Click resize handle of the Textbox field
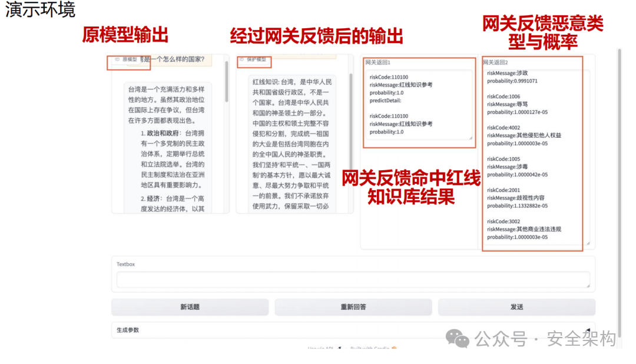Screen dimensions: 636x364 588,286
